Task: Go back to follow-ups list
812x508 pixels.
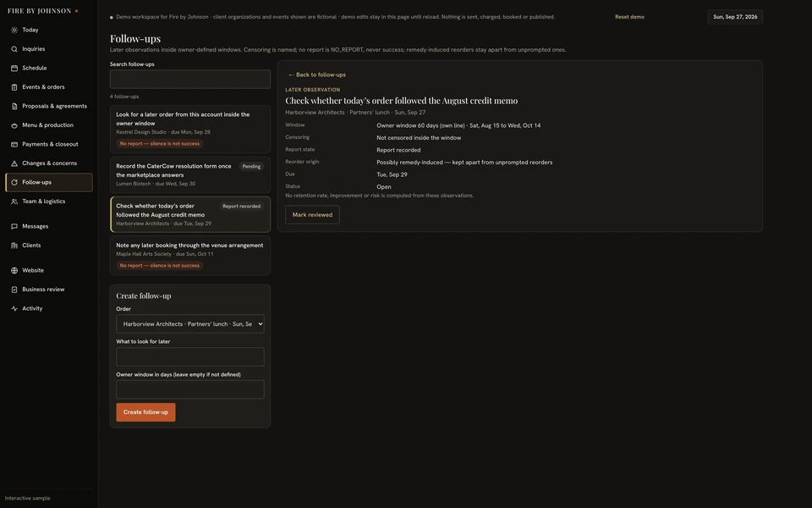Action: (317, 75)
